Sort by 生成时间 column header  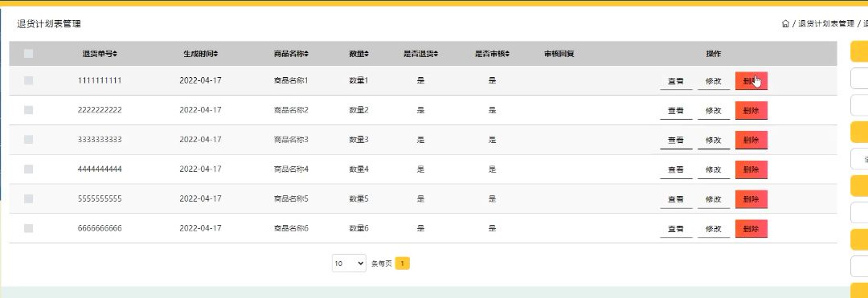click(200, 54)
